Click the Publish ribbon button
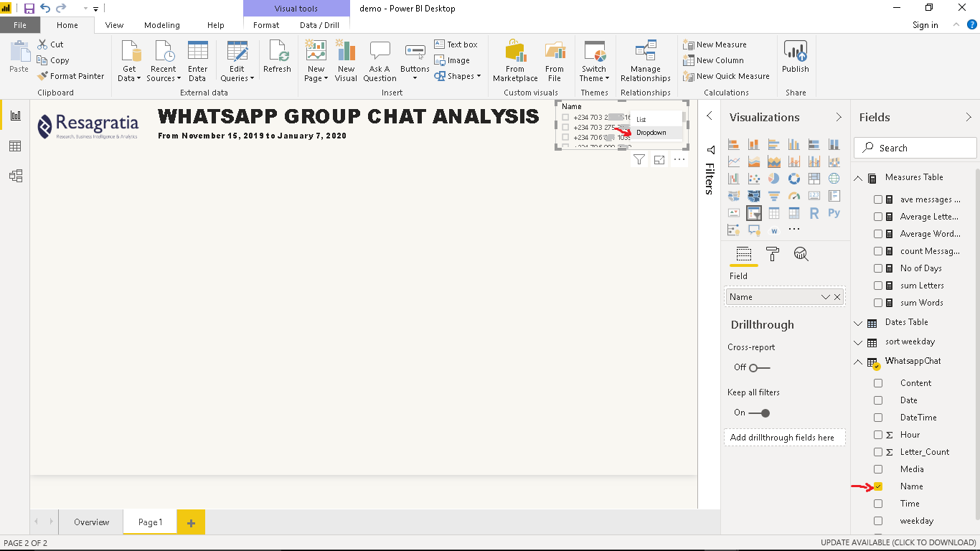 pyautogui.click(x=796, y=57)
